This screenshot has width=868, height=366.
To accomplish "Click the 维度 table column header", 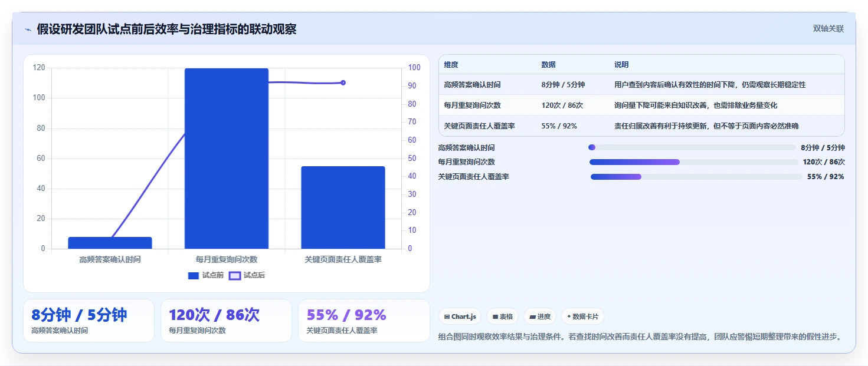I will click(451, 65).
